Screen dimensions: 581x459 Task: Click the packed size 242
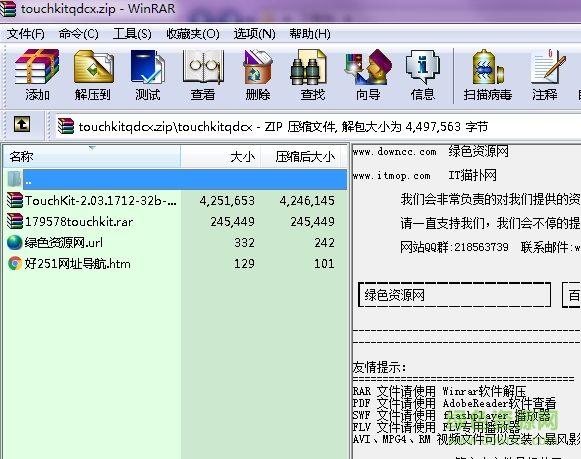point(325,243)
